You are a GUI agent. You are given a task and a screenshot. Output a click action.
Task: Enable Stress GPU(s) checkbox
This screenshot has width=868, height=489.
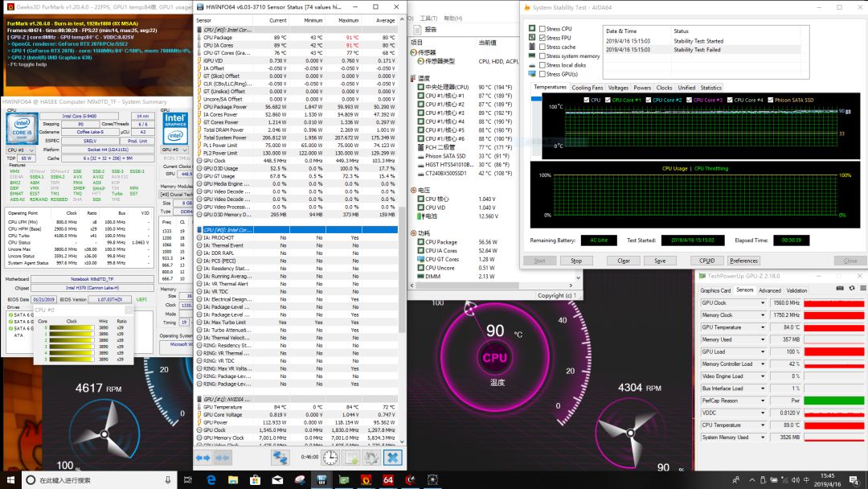542,74
